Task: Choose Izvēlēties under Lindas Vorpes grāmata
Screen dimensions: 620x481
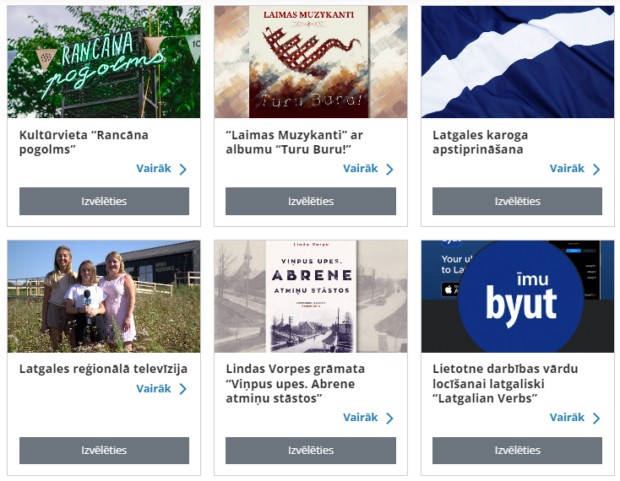Action: (x=311, y=450)
